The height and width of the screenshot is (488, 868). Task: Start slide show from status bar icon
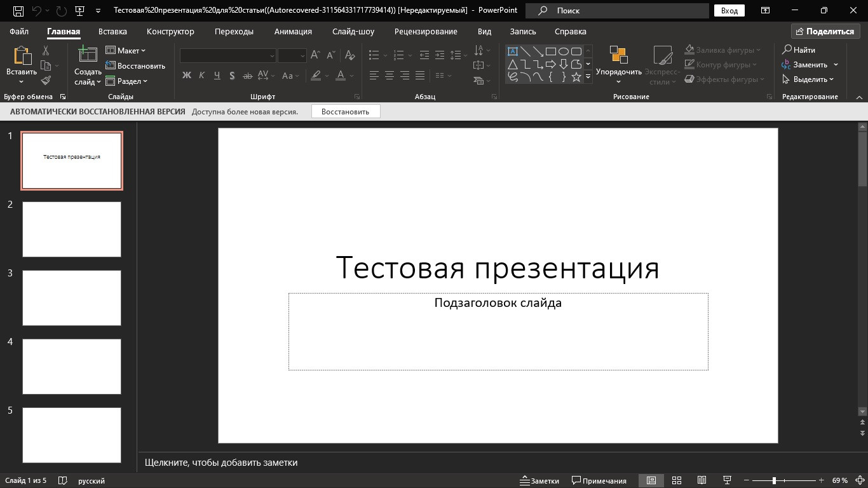[x=727, y=480]
